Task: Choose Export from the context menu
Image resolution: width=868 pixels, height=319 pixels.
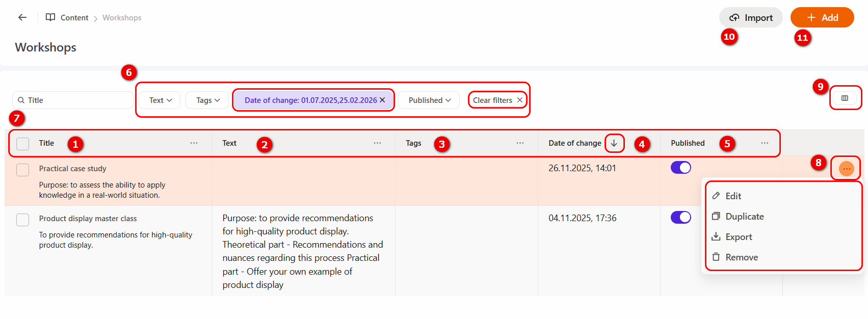Action: 739,237
